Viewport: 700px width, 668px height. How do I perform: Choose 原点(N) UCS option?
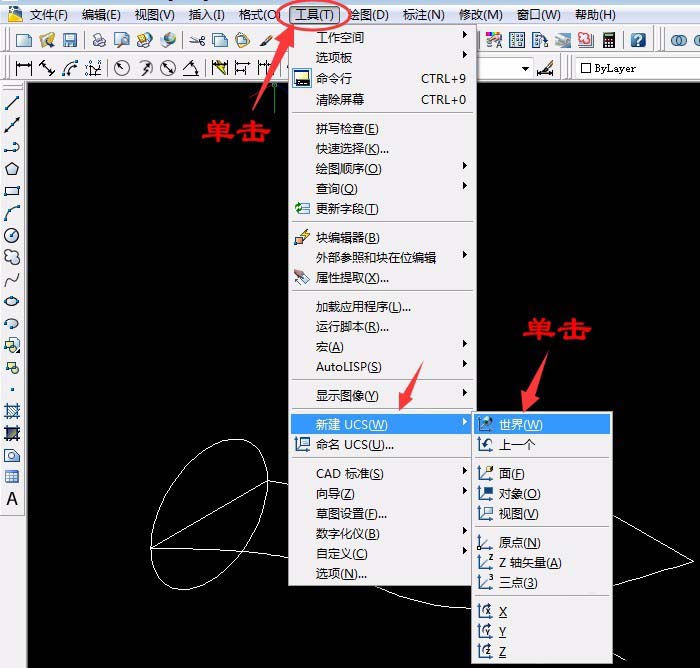pyautogui.click(x=542, y=543)
